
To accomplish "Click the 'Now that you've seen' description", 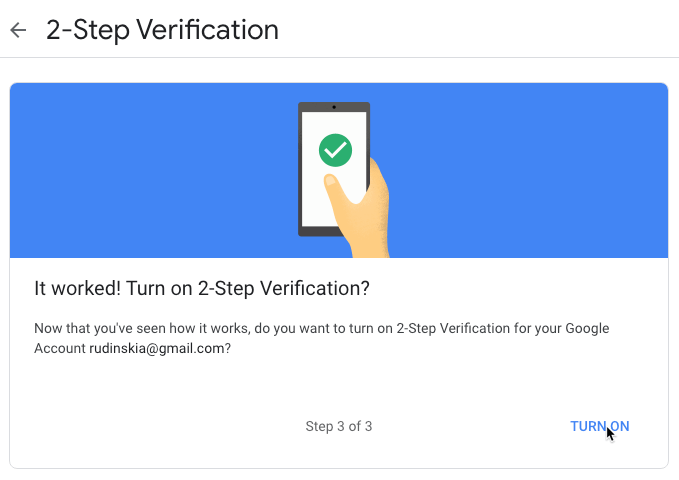I will (322, 338).
